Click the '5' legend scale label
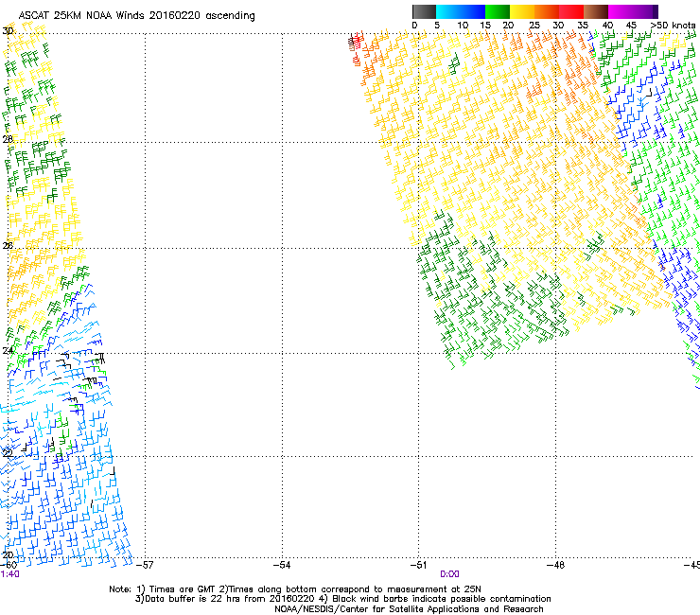Viewport: 700px width, 615px height. (437, 26)
